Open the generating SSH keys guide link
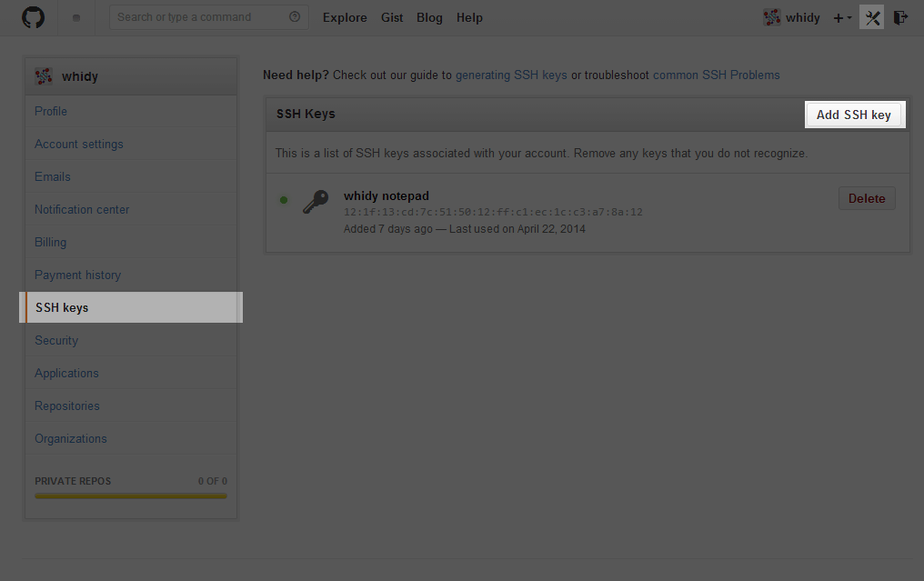Image resolution: width=924 pixels, height=581 pixels. tap(510, 75)
